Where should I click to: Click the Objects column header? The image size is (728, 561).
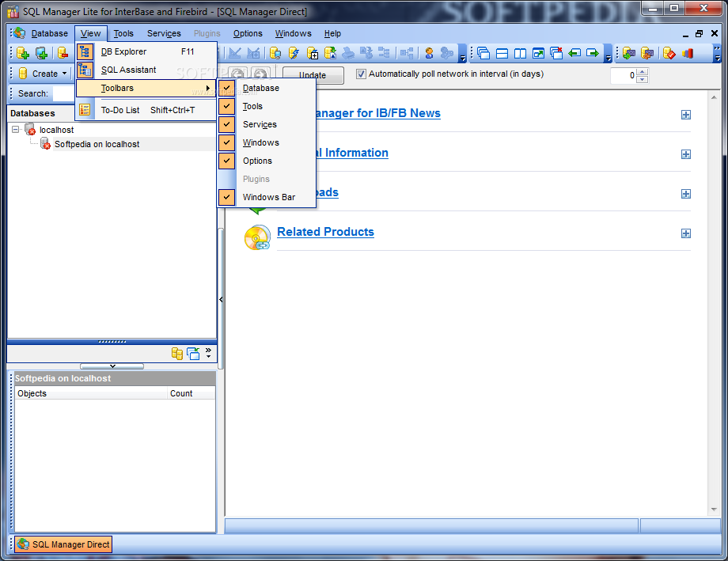point(91,393)
